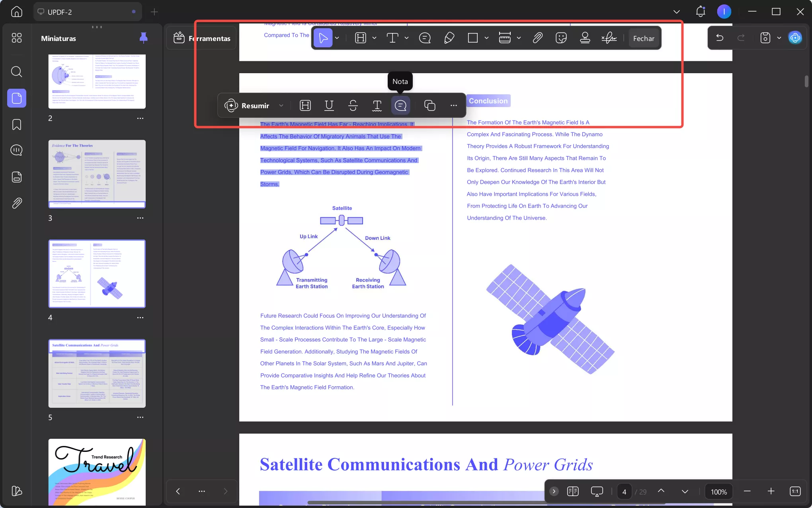
Task: Click the attachment paperclip tool in toolbar
Action: pyautogui.click(x=537, y=38)
